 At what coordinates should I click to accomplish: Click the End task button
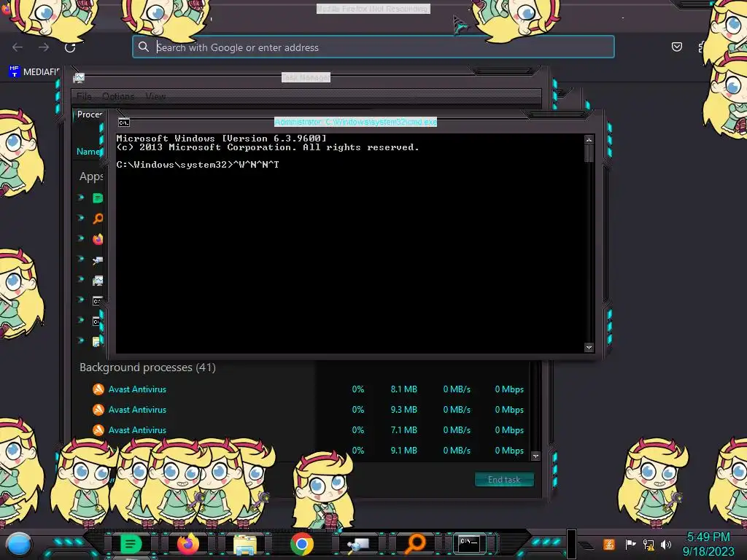[x=504, y=480]
